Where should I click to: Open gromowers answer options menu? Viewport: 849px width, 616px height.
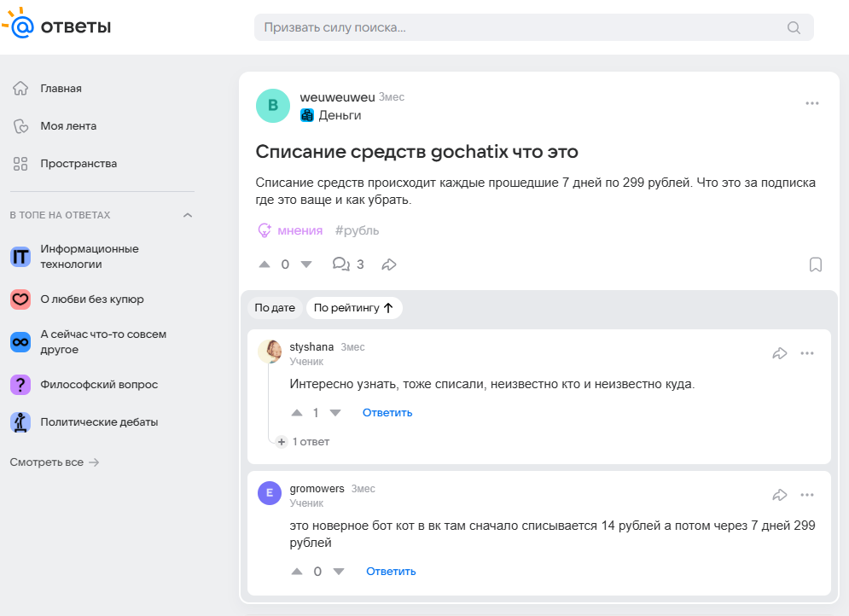point(807,496)
